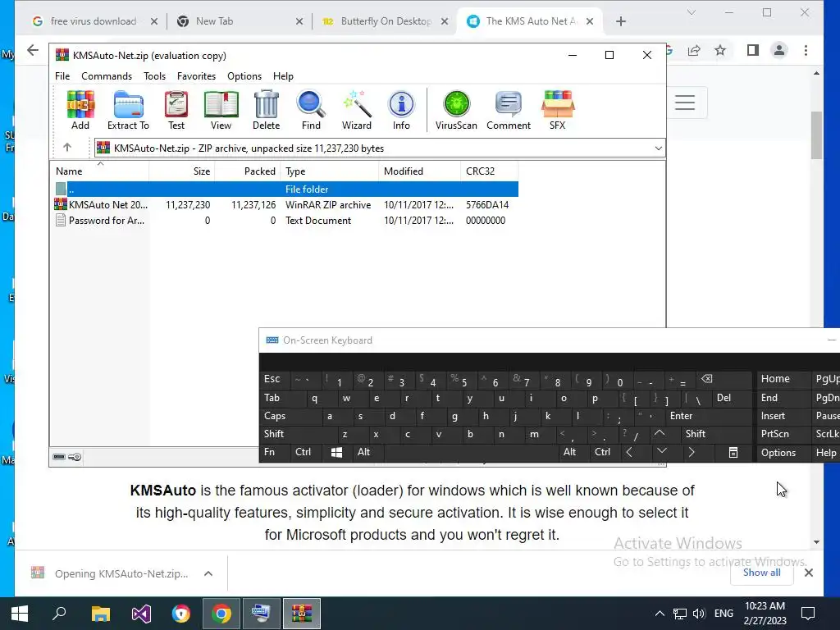Toggle left Alt key on On-Screen Keyboard
The width and height of the screenshot is (840, 630).
point(368,452)
